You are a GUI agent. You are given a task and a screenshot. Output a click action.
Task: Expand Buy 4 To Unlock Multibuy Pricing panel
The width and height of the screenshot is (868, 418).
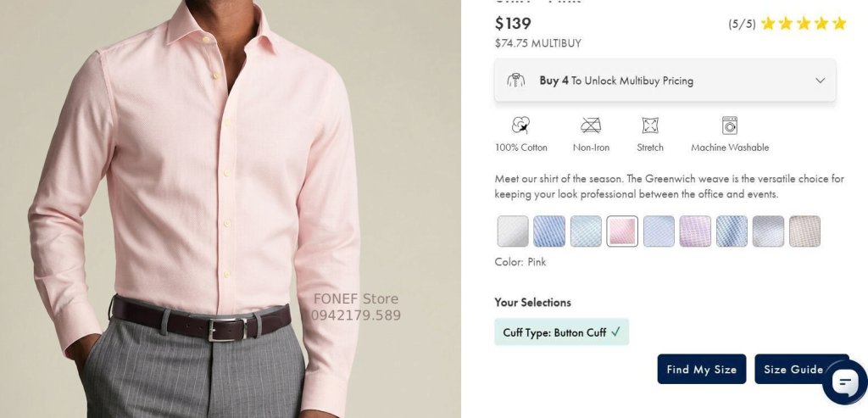[x=665, y=81]
